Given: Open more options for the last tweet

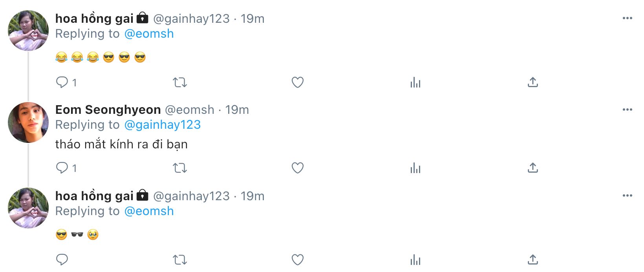Looking at the screenshot, I should click(x=627, y=195).
